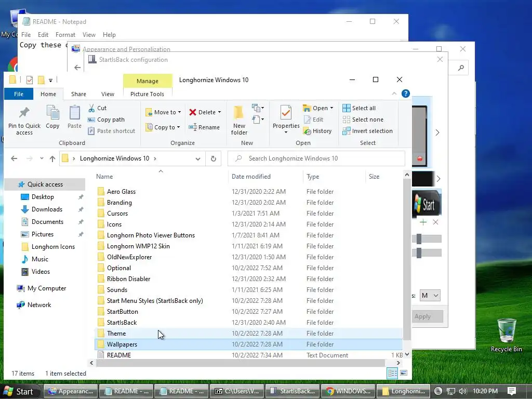Image resolution: width=532 pixels, height=399 pixels.
Task: Click Paste shortcut in the ribbon
Action: [112, 130]
